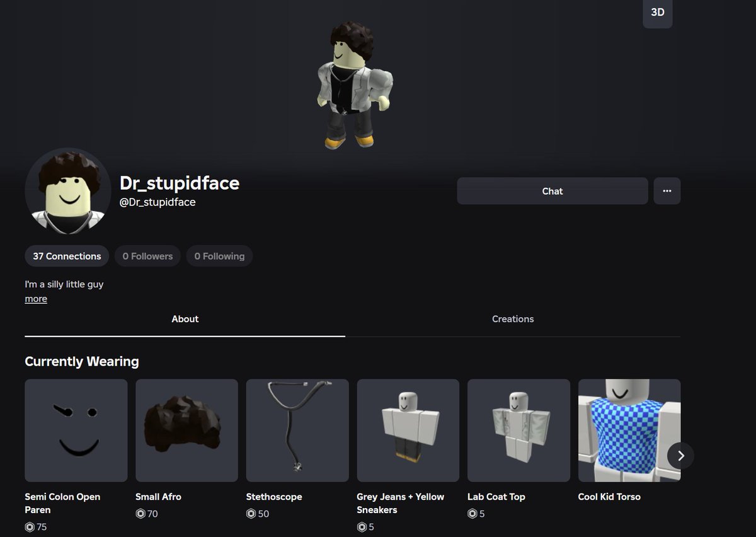Open the Lab Coat Top thumbnail

pos(518,430)
